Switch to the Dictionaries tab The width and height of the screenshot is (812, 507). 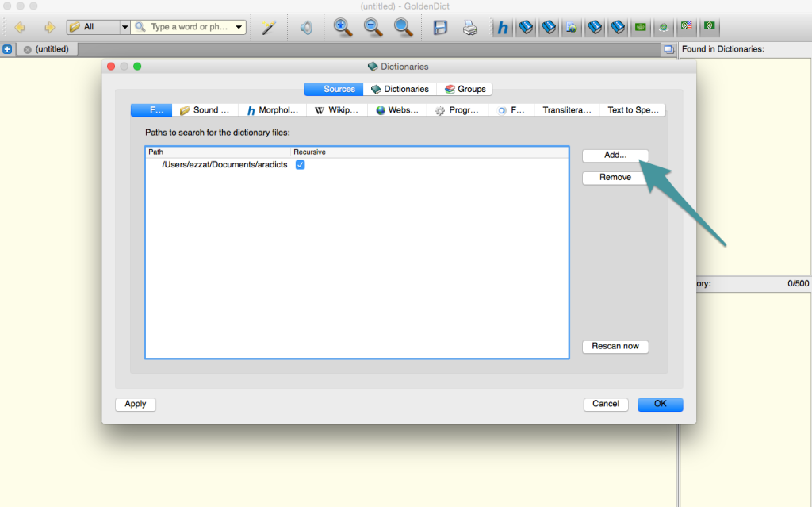click(400, 89)
